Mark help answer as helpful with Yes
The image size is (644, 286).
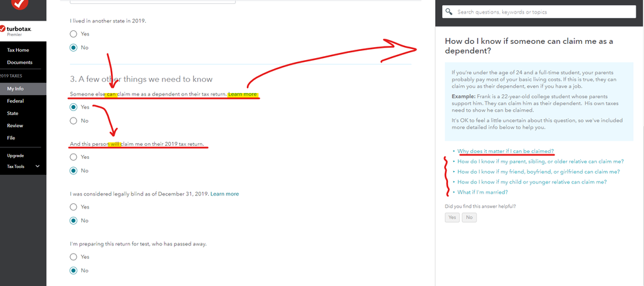tap(452, 218)
